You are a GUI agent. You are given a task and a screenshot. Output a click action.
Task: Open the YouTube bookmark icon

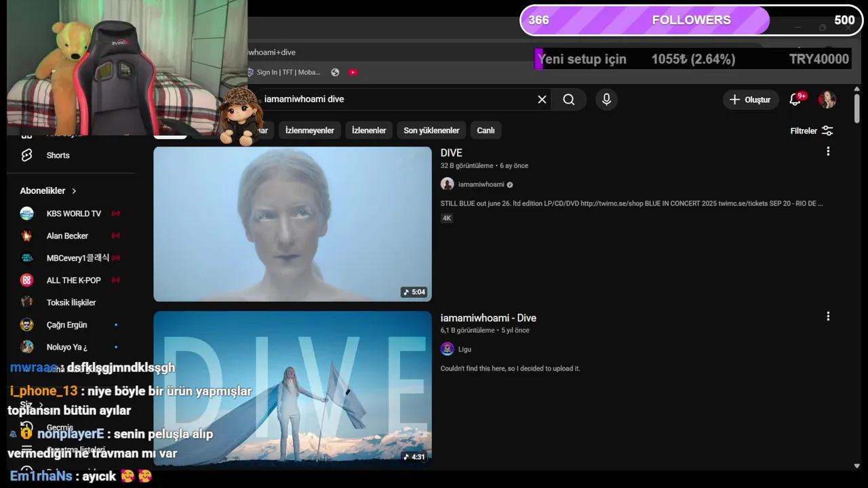point(353,73)
